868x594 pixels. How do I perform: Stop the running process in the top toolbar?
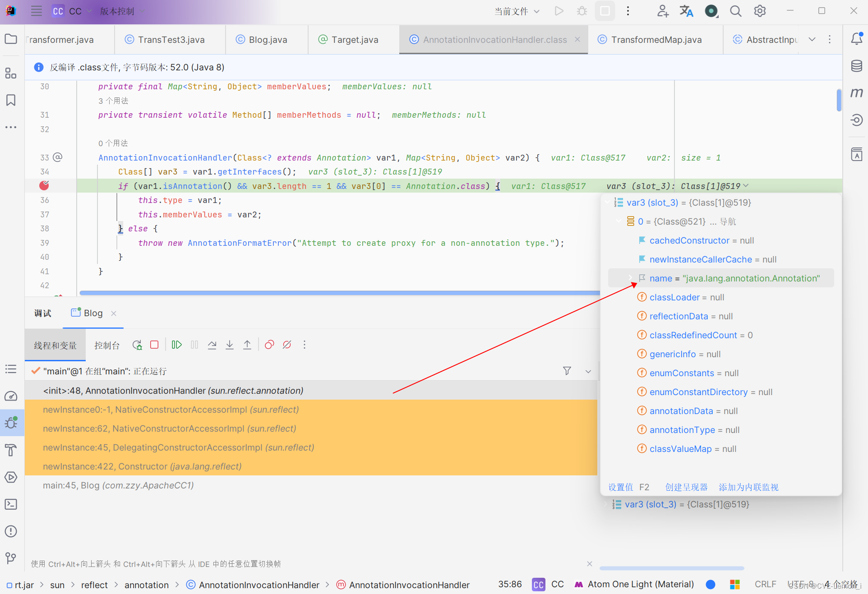click(605, 11)
